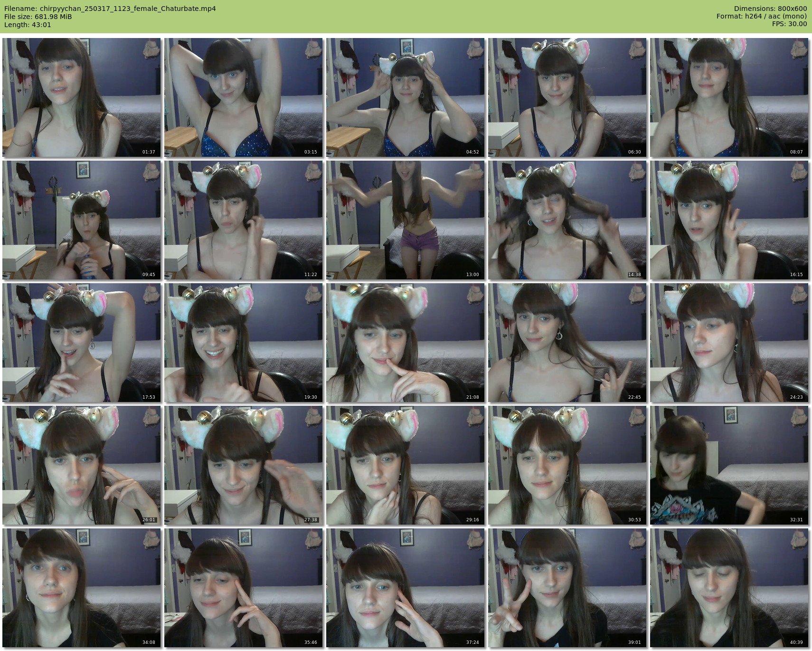Image resolution: width=812 pixels, height=651 pixels.
Task: Click the Filename line ending in Chaturbate.mp4
Action: click(x=110, y=9)
